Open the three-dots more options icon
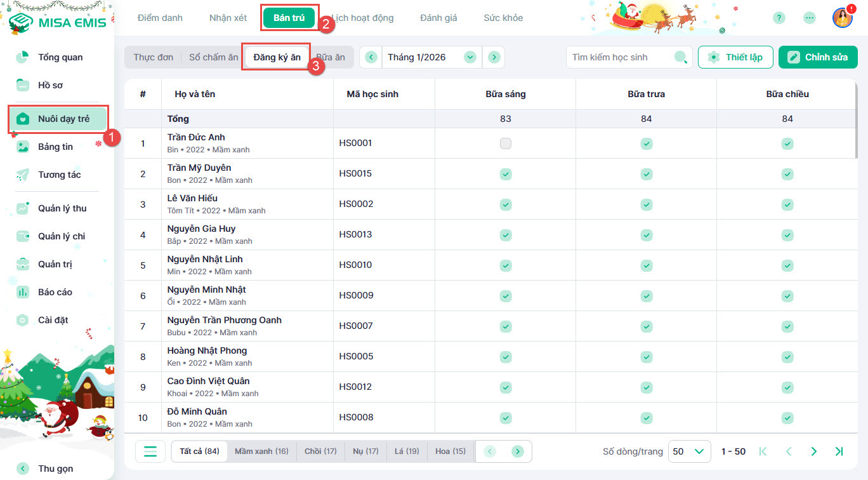Viewport: 868px width, 480px height. point(809,18)
